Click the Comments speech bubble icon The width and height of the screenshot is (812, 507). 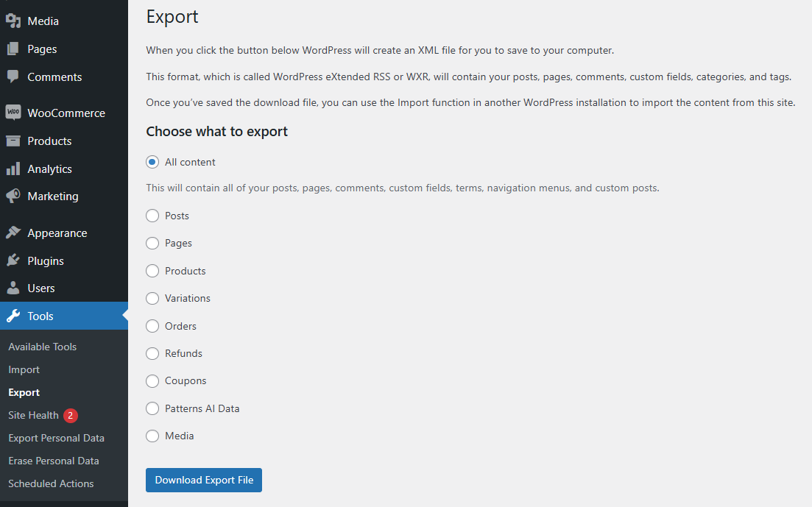pyautogui.click(x=13, y=77)
